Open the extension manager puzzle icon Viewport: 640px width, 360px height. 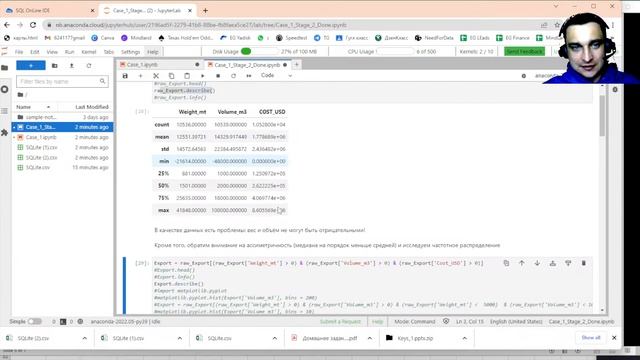pyautogui.click(x=4, y=133)
